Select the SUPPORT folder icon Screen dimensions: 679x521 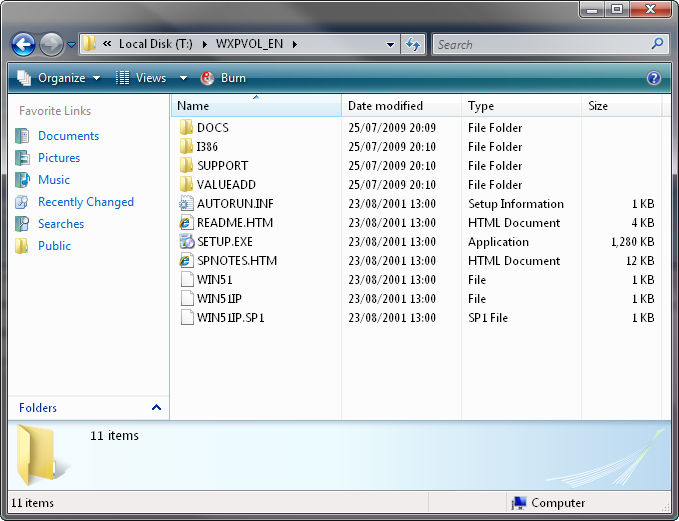(x=186, y=165)
